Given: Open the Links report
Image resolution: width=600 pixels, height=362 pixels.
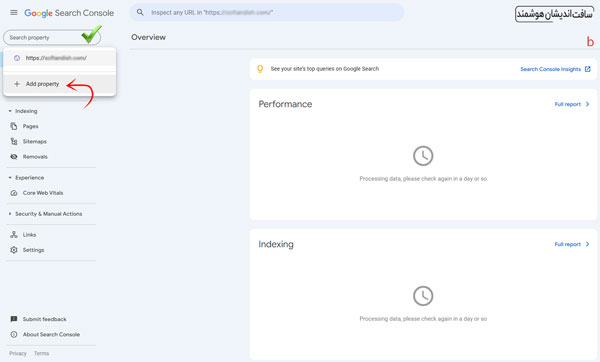Looking at the screenshot, I should click(29, 235).
